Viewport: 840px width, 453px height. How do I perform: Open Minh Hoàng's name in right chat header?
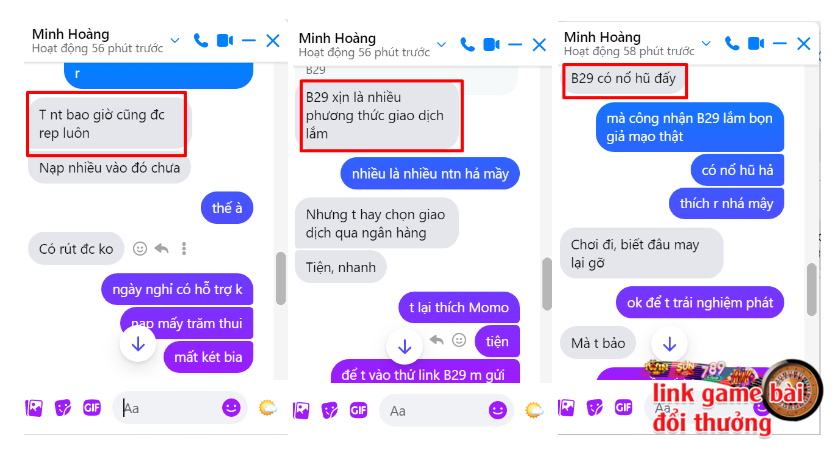pos(602,37)
